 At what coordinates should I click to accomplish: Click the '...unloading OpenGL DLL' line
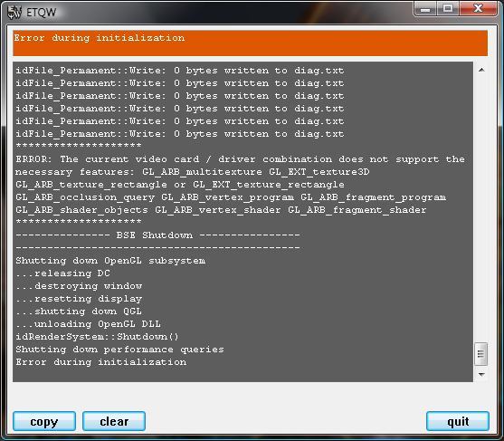(x=88, y=324)
